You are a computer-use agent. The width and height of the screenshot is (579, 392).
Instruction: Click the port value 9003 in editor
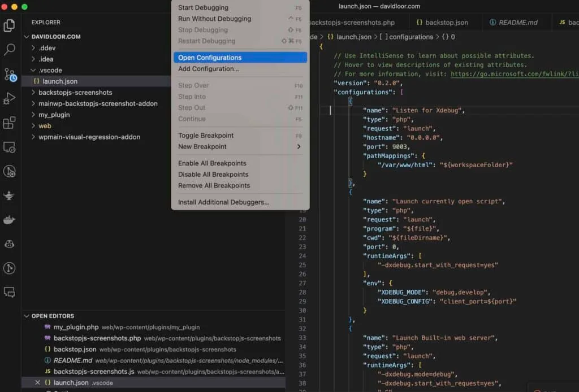pos(399,147)
